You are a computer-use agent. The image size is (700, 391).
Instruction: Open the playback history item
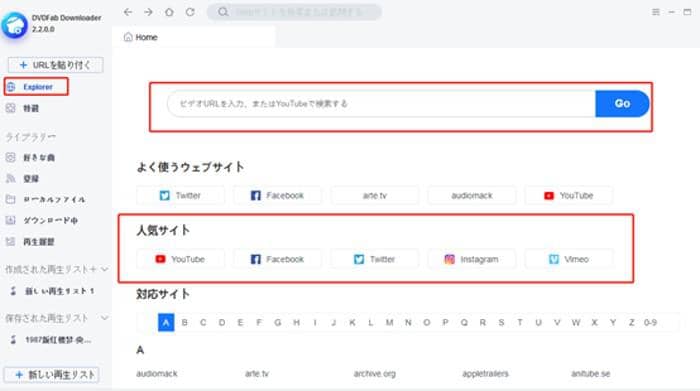pyautogui.click(x=30, y=242)
